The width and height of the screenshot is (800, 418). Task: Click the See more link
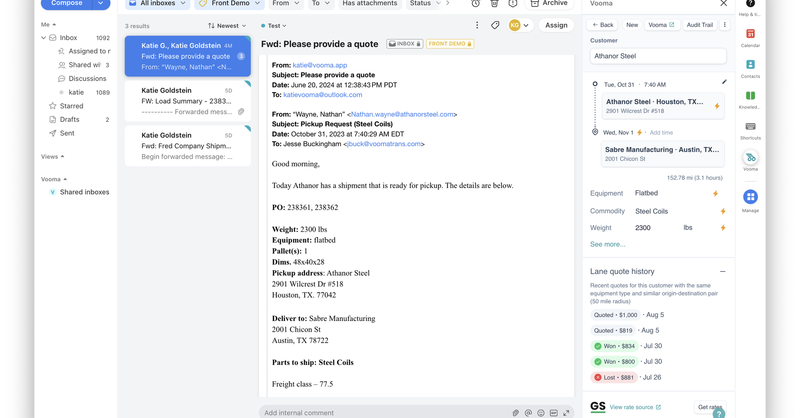tap(607, 244)
